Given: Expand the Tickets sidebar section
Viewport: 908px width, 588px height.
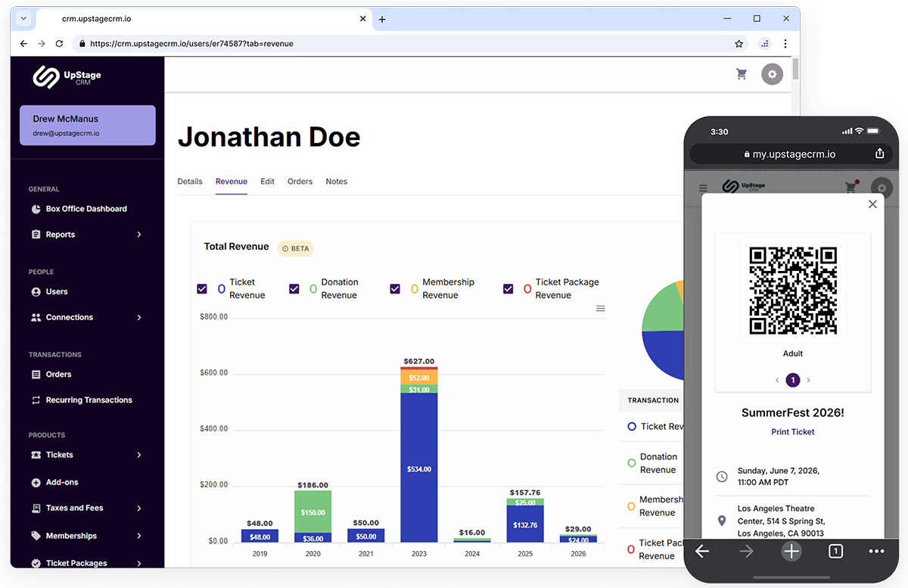Looking at the screenshot, I should click(139, 455).
